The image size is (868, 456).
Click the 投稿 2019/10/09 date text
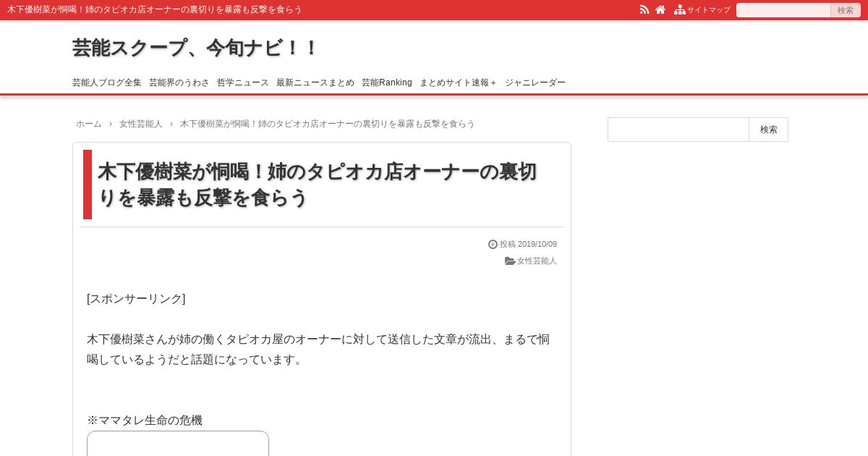[x=528, y=245]
